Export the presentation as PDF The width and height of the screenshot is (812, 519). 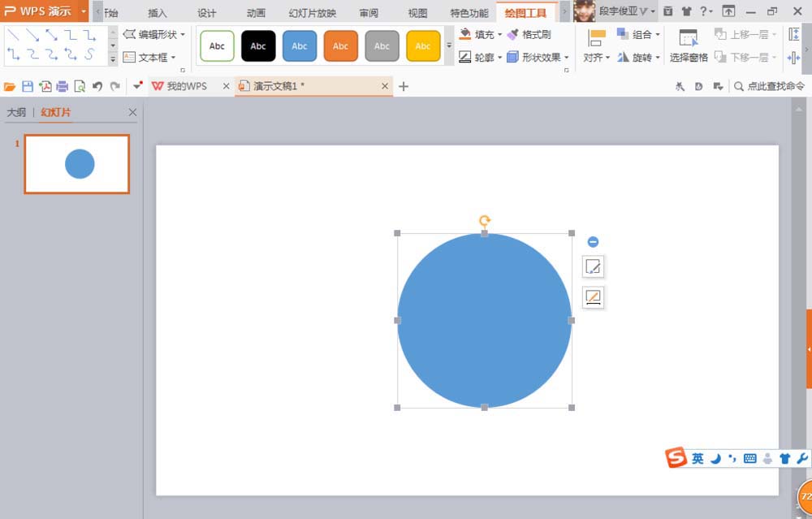tap(46, 85)
